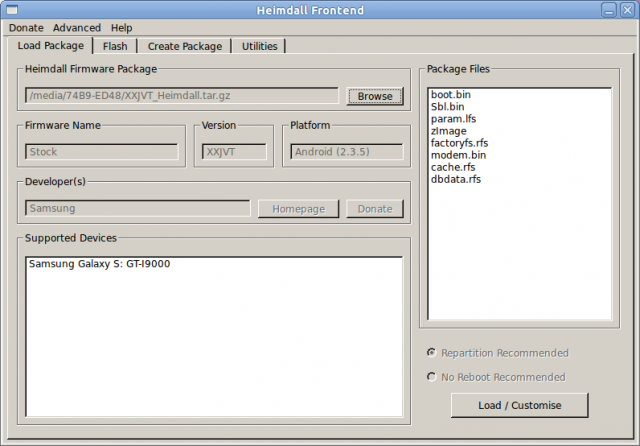Viewport: 640px width, 446px height.
Task: Switch to the Utilities tab
Action: point(260,47)
